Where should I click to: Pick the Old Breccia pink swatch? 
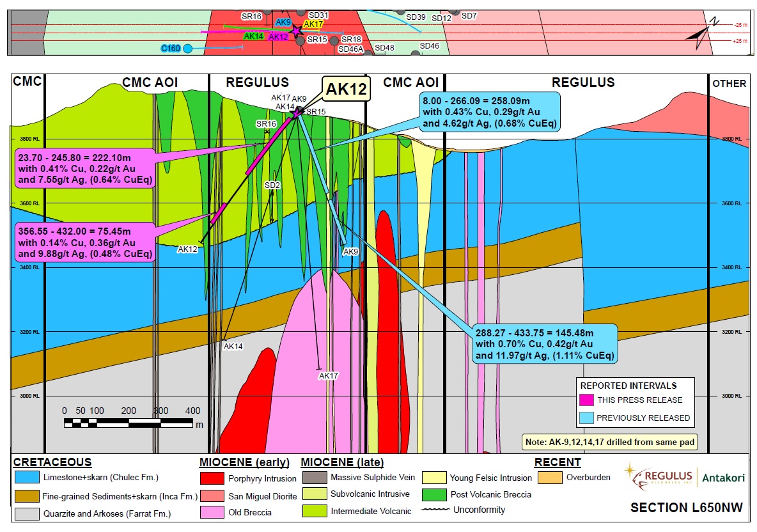pyautogui.click(x=212, y=512)
